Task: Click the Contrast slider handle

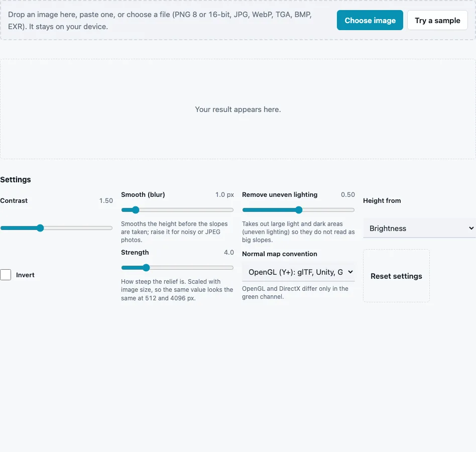Action: coord(40,228)
